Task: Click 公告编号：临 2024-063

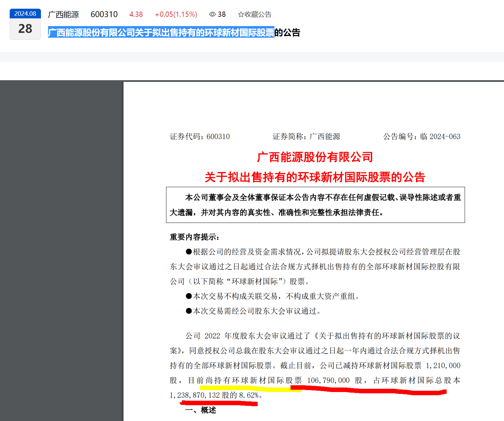Action: click(422, 137)
